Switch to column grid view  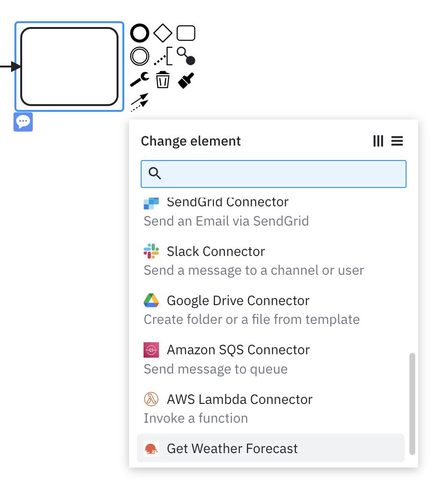[x=378, y=141]
